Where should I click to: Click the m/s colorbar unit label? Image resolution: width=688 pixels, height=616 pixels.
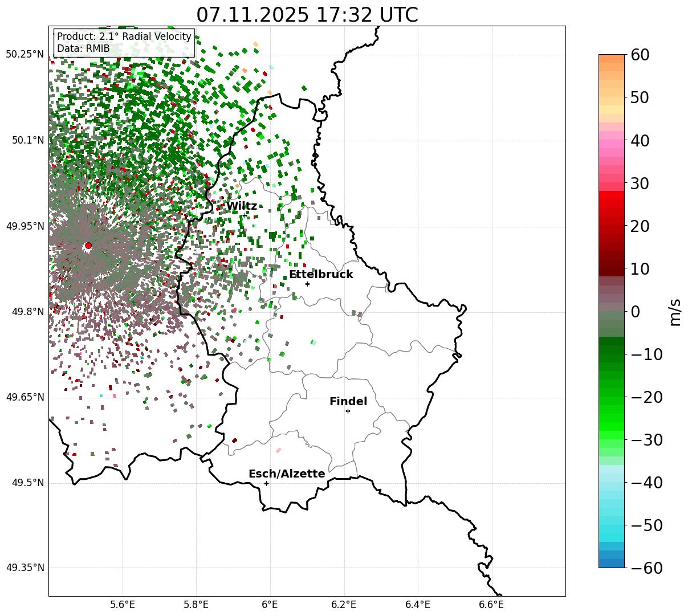tap(675, 312)
